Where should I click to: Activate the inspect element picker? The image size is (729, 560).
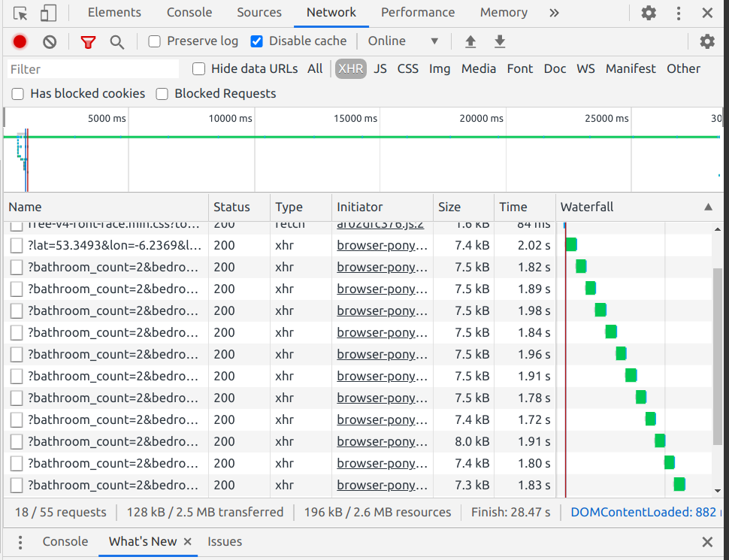[x=20, y=13]
